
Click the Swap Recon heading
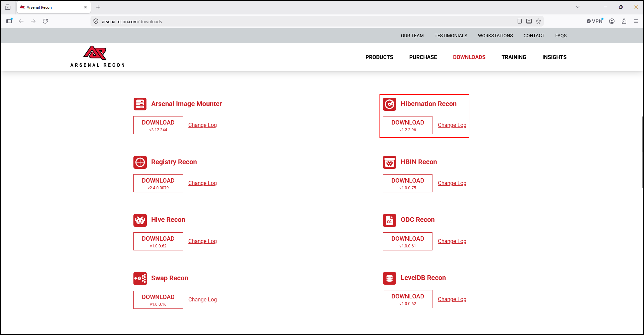coord(170,278)
